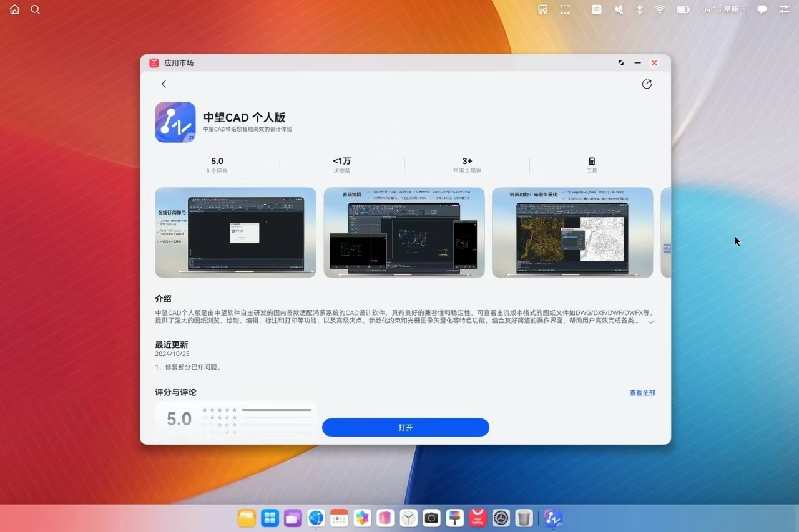The width and height of the screenshot is (799, 532).
Task: Click the 中望CAD icon in the dock
Action: (x=552, y=518)
